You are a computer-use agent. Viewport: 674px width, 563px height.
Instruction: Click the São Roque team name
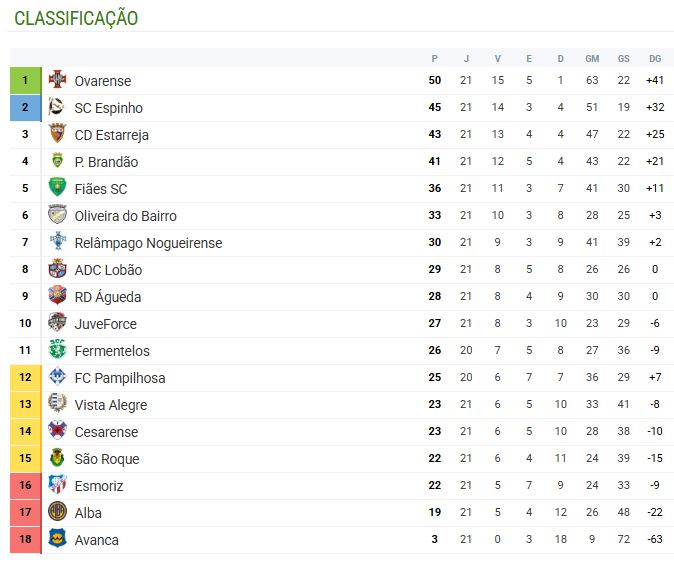click(106, 459)
